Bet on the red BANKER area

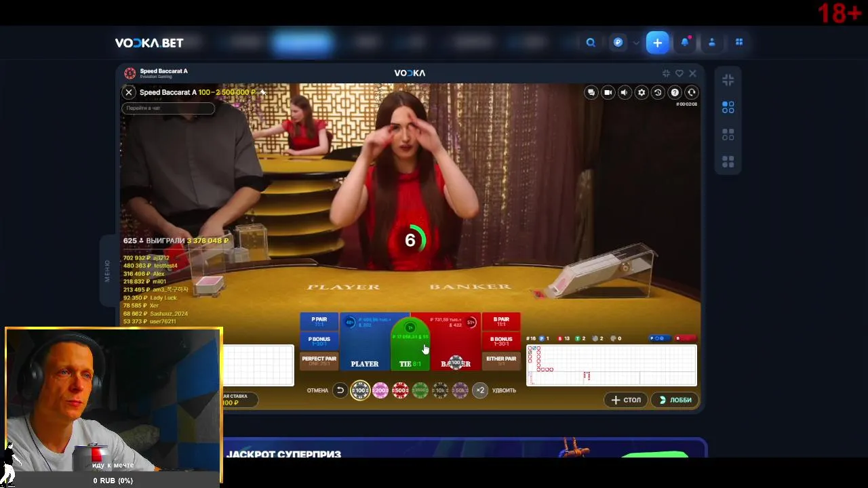coord(456,342)
